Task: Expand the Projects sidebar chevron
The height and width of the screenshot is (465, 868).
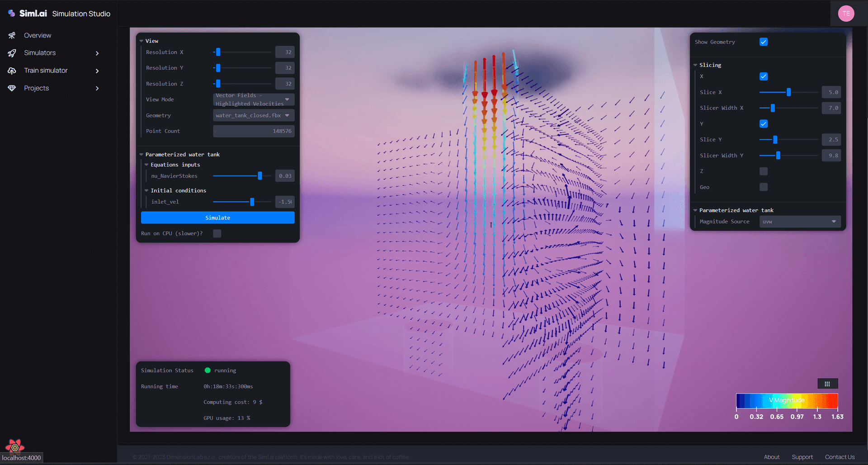Action: point(97,88)
